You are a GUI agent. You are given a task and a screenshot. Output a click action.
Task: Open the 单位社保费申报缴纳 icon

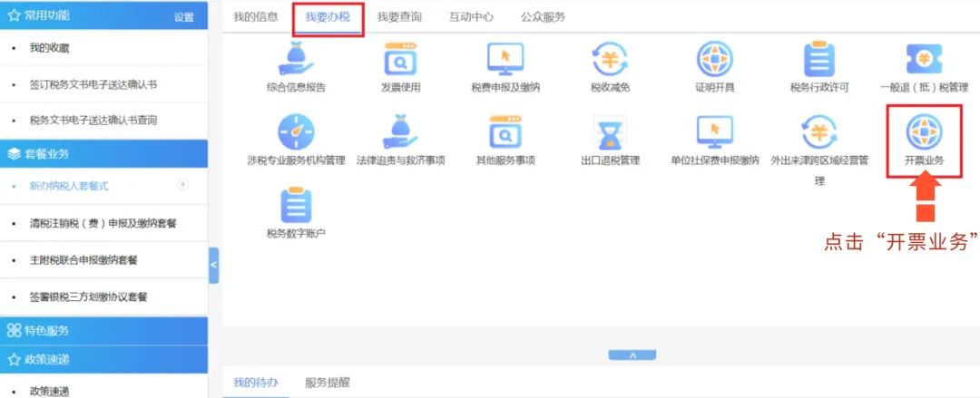[714, 131]
